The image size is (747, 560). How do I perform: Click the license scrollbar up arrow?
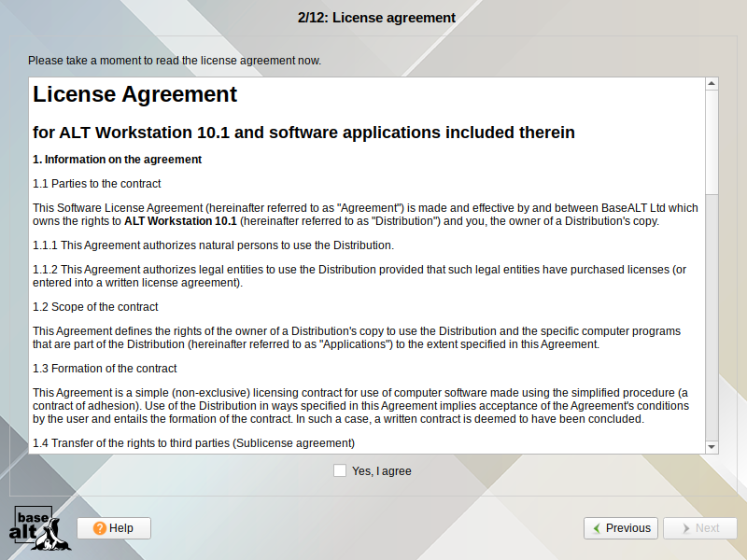coord(712,83)
